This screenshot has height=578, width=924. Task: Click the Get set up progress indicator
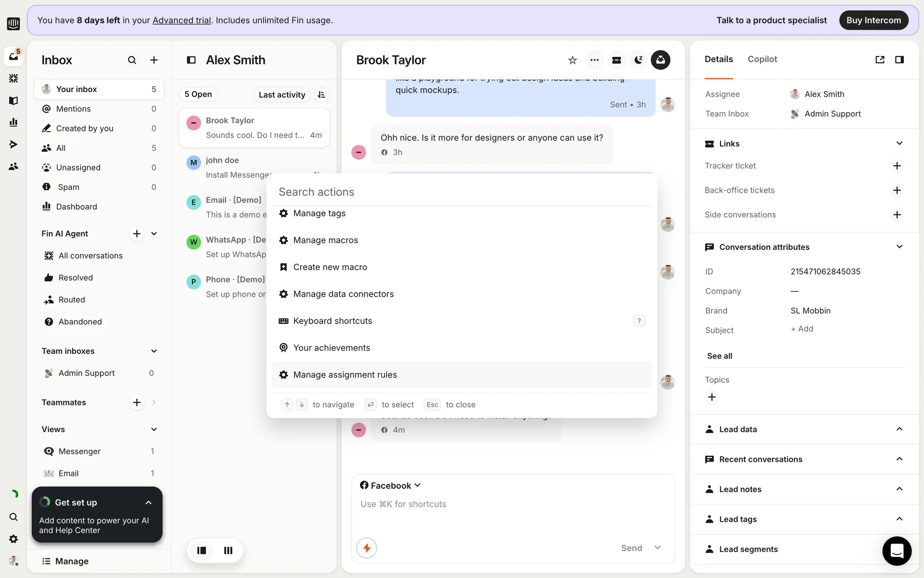tap(45, 502)
